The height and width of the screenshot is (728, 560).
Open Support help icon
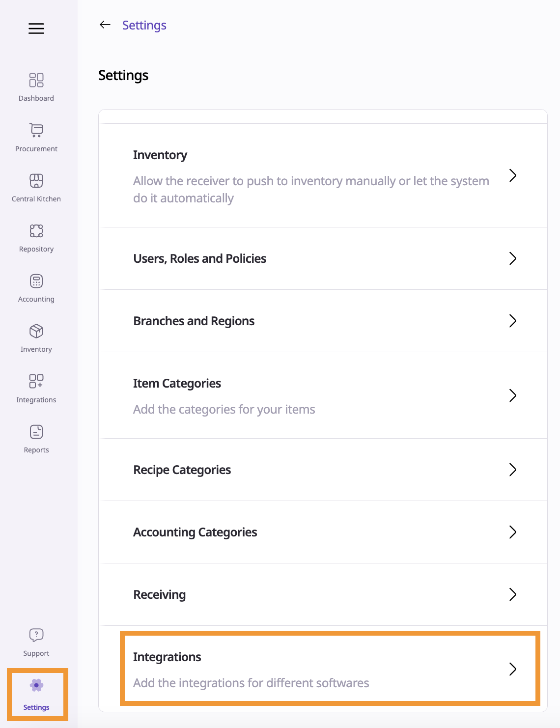(36, 635)
